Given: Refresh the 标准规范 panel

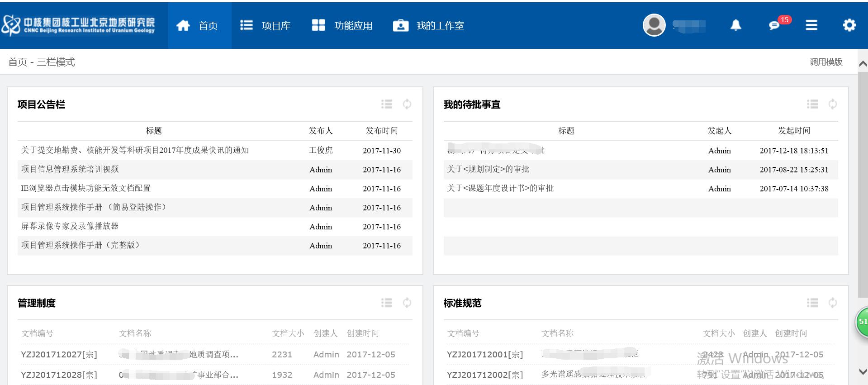Looking at the screenshot, I should tap(832, 303).
